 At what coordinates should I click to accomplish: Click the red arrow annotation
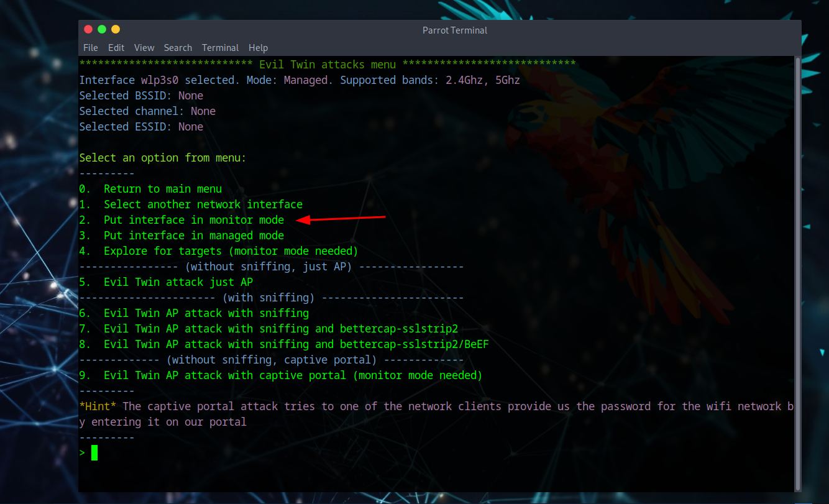[x=341, y=219]
